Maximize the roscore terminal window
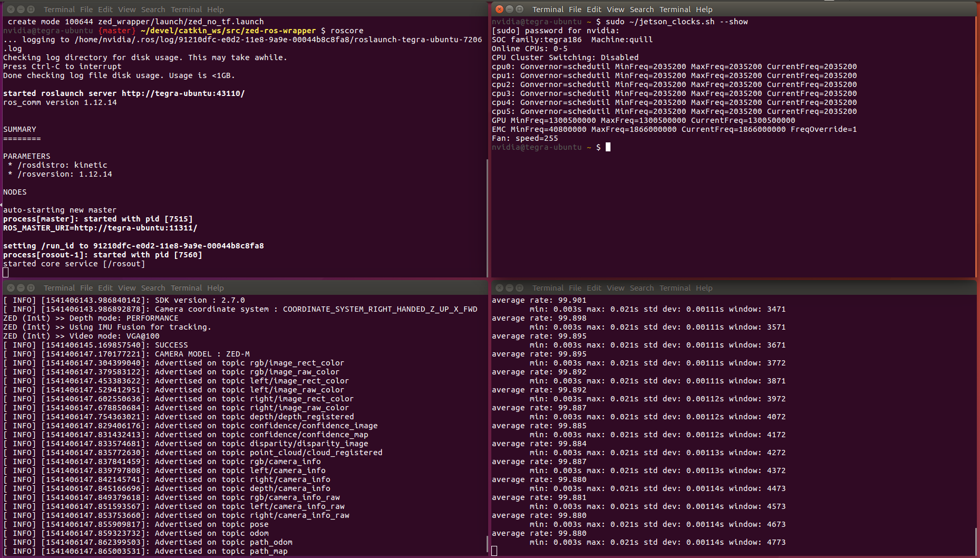This screenshot has height=558, width=980. tap(31, 9)
